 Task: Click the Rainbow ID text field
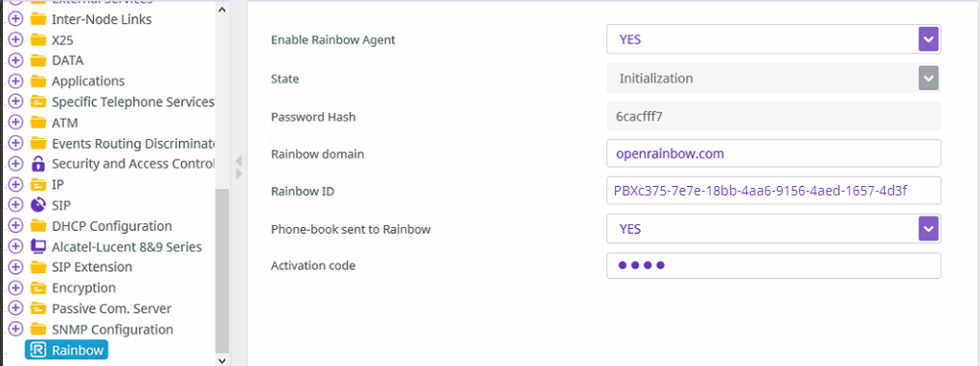pos(773,191)
